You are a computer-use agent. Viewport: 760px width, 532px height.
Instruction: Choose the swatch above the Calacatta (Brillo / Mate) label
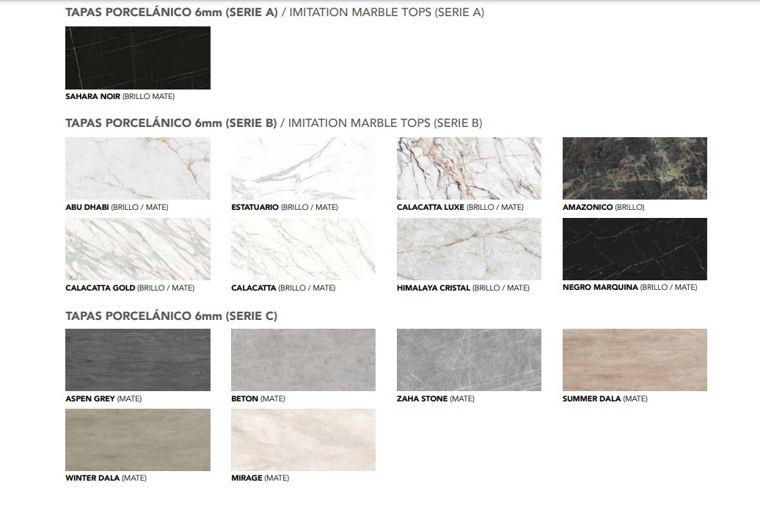[x=303, y=249]
